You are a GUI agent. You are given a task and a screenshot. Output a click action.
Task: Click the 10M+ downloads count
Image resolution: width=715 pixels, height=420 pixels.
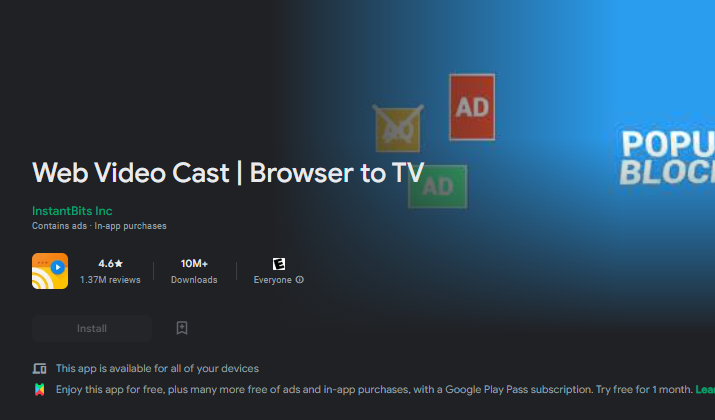coord(194,264)
